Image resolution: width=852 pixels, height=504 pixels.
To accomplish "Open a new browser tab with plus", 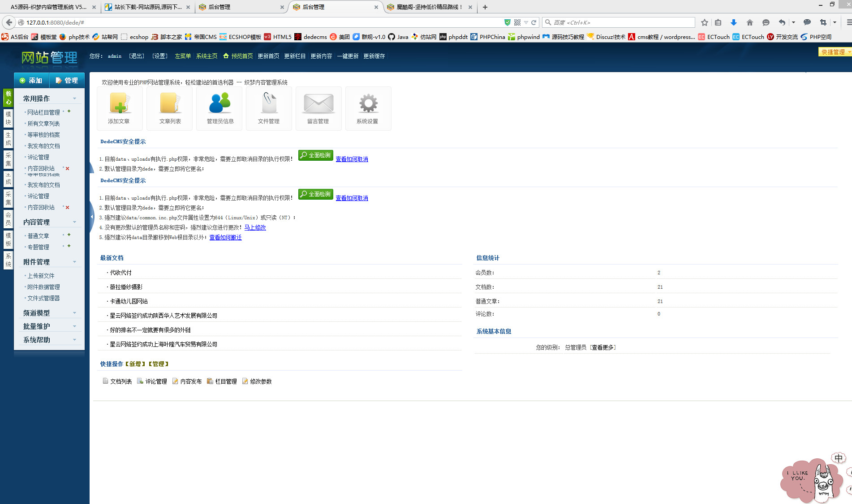I will [485, 7].
